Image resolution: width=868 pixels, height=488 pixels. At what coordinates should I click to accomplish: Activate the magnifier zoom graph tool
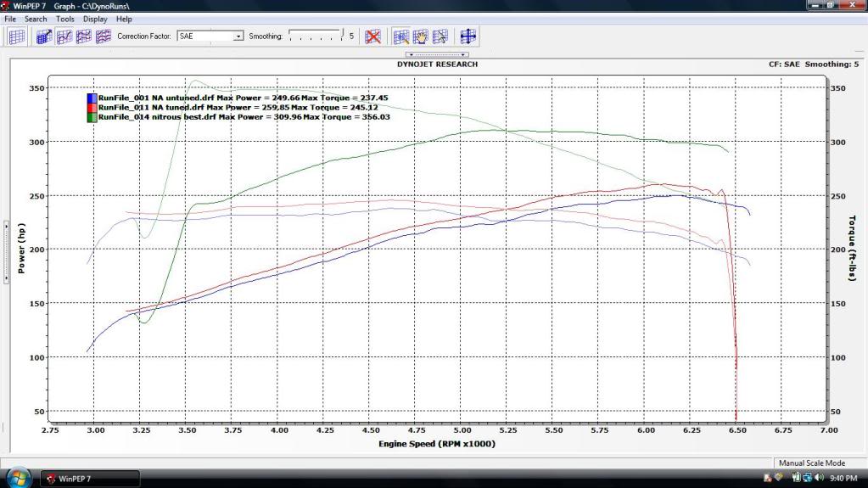point(400,36)
